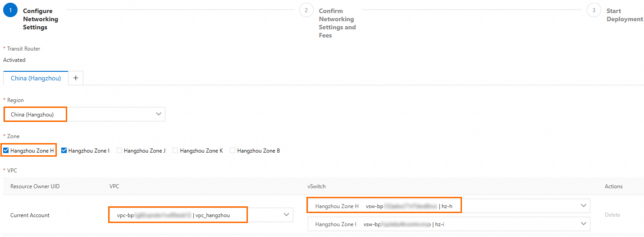
Task: Open the Hangzhou Zone H vSwitch dropdown
Action: pos(449,206)
